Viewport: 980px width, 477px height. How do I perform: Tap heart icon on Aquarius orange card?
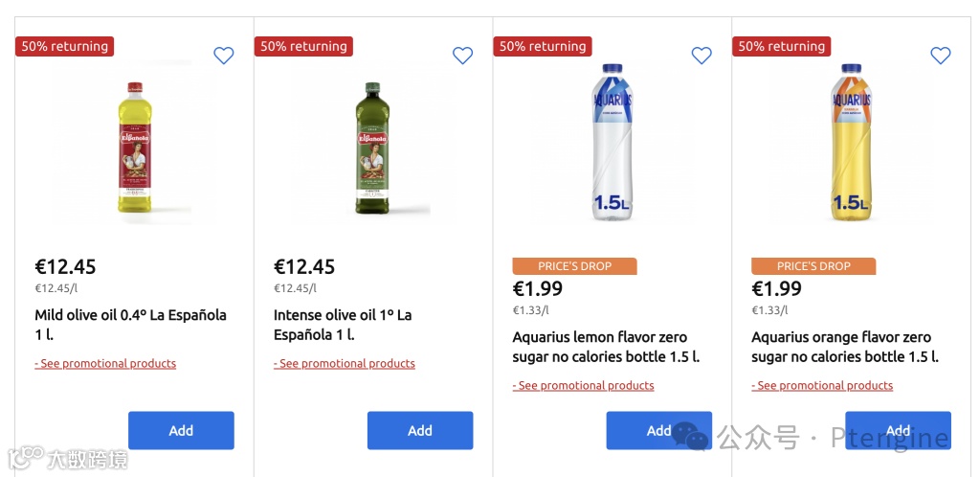[941, 56]
